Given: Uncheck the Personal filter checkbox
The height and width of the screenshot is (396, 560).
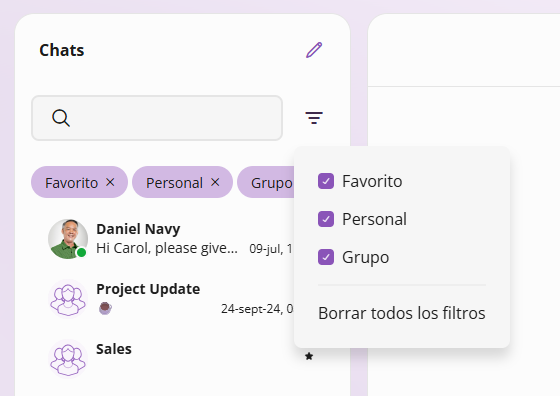Looking at the screenshot, I should (x=326, y=219).
